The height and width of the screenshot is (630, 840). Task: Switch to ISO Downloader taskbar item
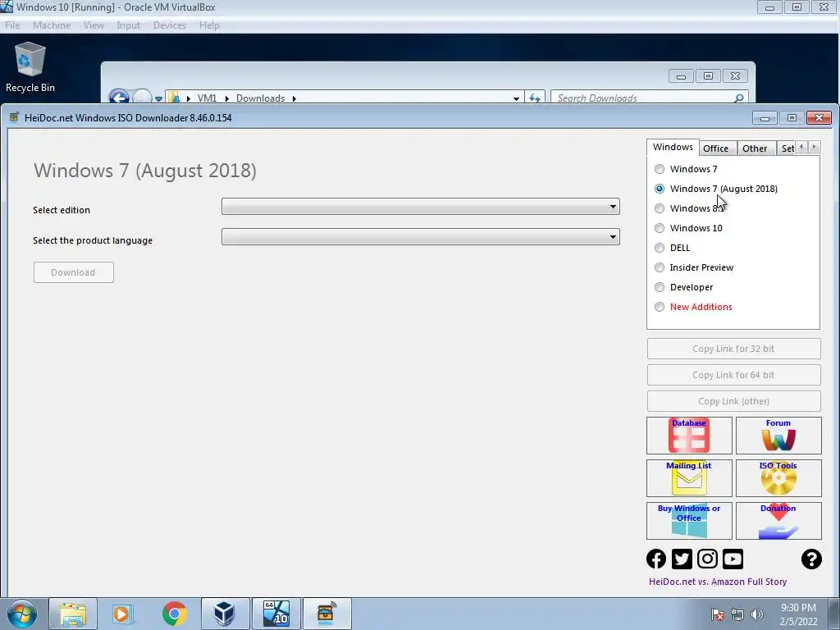326,614
